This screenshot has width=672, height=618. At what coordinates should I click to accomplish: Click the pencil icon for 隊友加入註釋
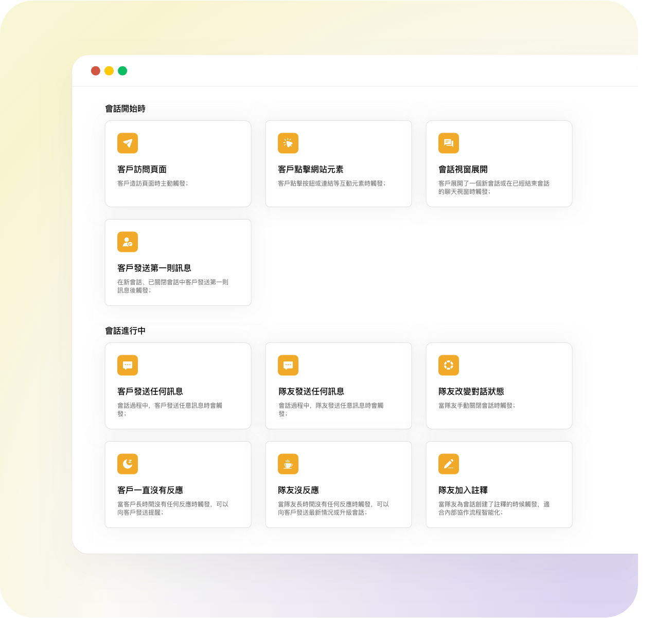click(449, 464)
